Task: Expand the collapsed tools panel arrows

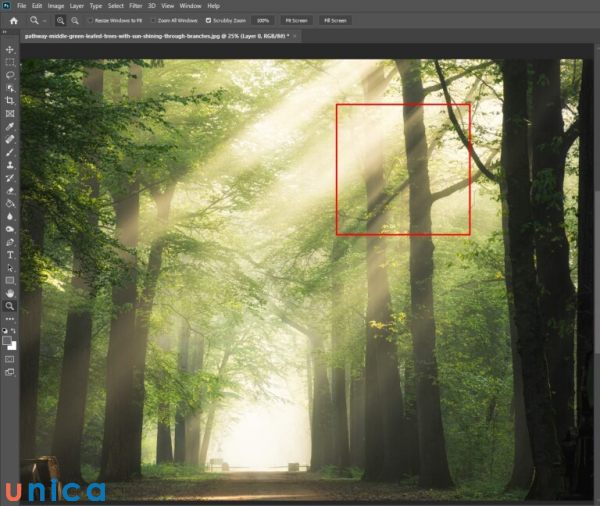Action: coord(5,32)
